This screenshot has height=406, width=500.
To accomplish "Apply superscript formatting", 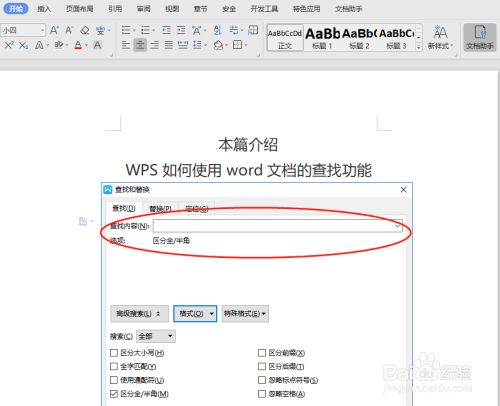I will click(9, 45).
